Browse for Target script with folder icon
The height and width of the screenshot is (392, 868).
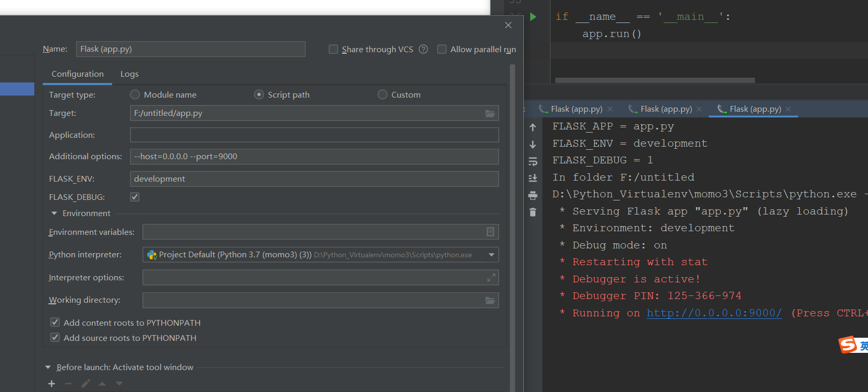[x=490, y=113]
